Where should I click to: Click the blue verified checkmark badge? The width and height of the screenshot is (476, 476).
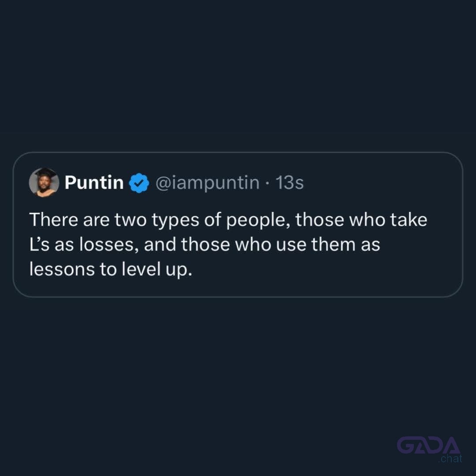point(139,183)
